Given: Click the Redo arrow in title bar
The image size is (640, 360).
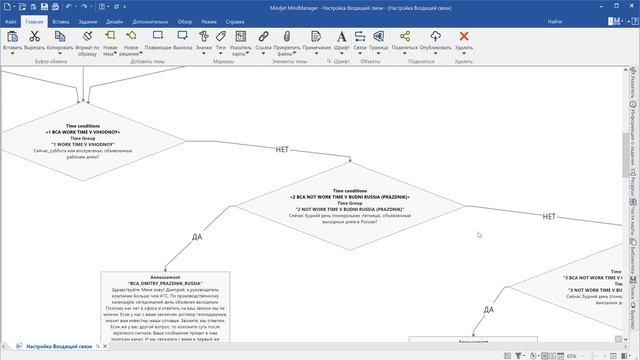Looking at the screenshot, I should pyautogui.click(x=84, y=7).
